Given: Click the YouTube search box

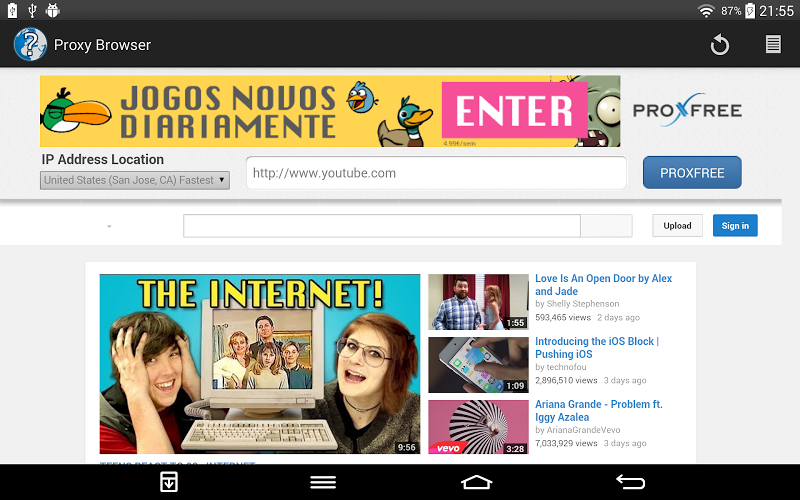Looking at the screenshot, I should click(381, 226).
